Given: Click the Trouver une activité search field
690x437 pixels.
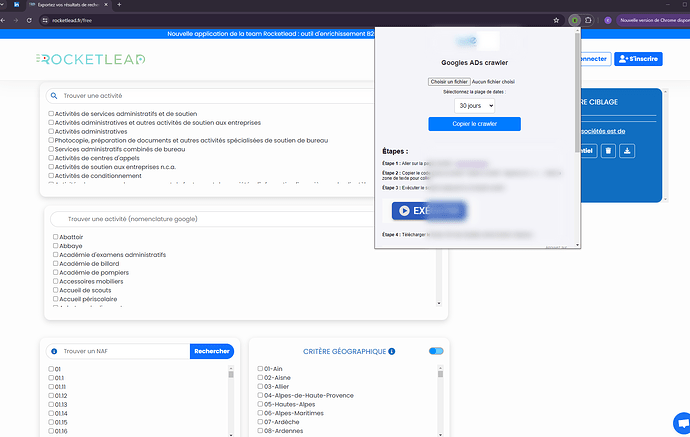Looking at the screenshot, I should (211, 95).
